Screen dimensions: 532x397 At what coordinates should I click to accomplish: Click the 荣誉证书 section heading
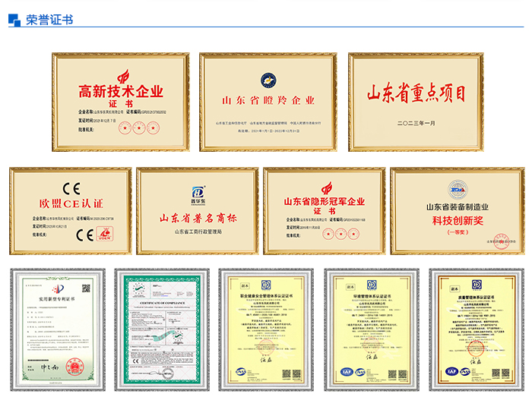49,20
